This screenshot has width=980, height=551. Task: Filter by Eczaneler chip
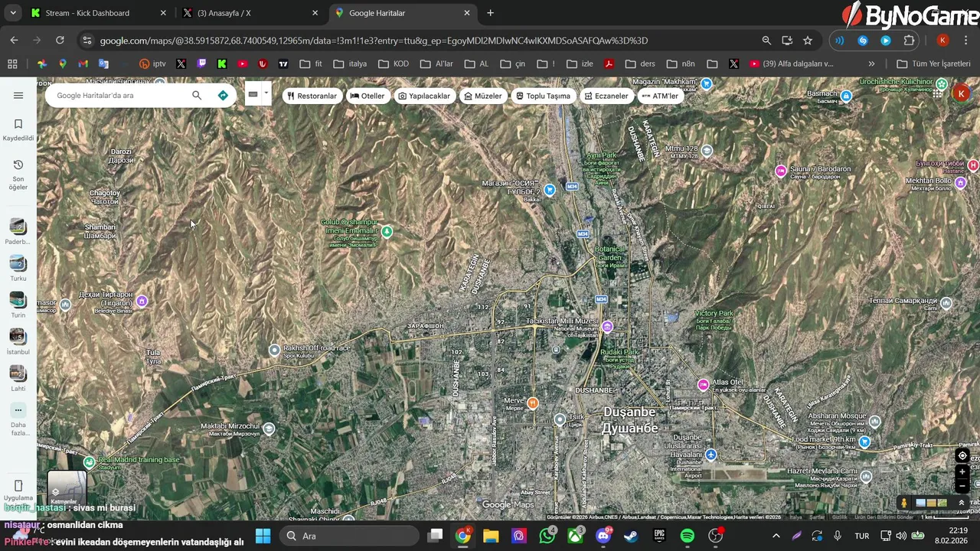(606, 96)
